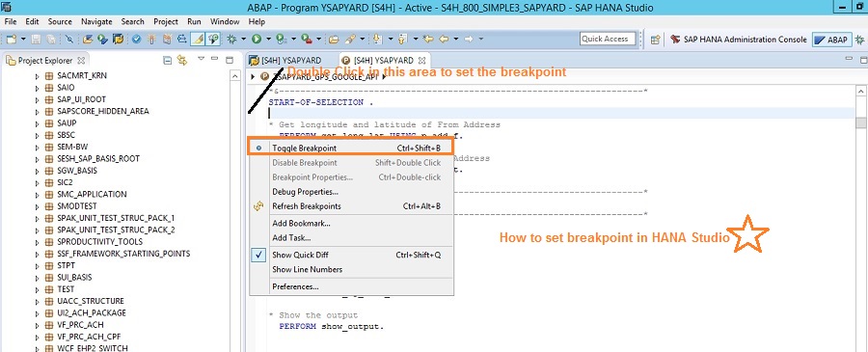
Task: Open the Run configurations dropdown arrow
Action: tap(268, 40)
